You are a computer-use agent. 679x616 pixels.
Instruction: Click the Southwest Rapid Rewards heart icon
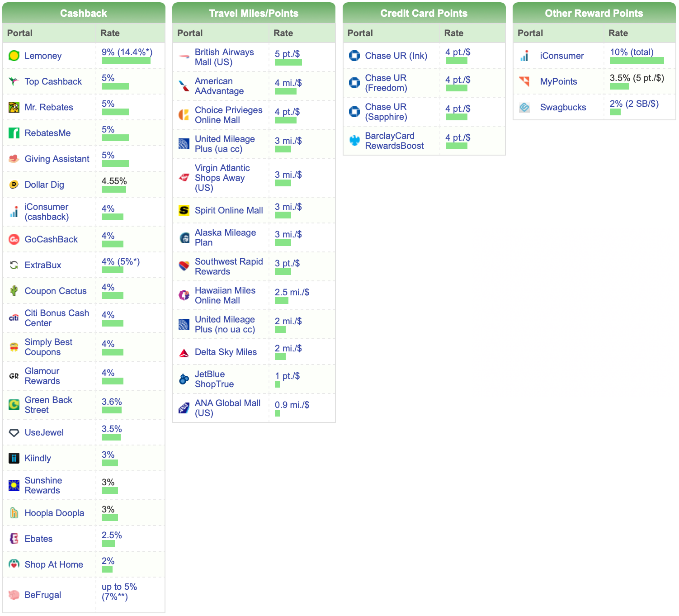(x=184, y=266)
